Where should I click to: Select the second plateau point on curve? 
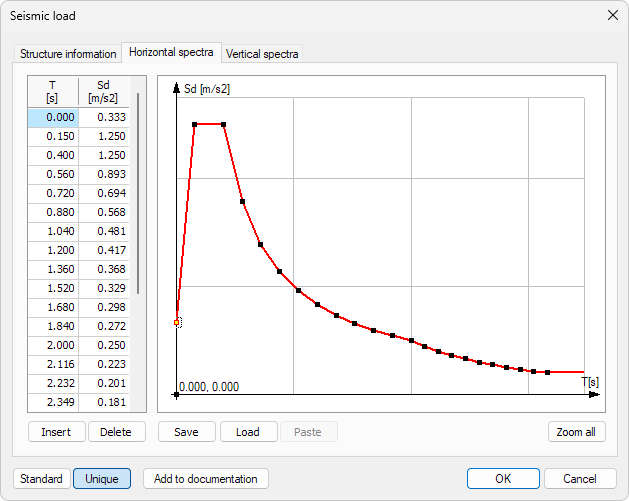[x=223, y=125]
